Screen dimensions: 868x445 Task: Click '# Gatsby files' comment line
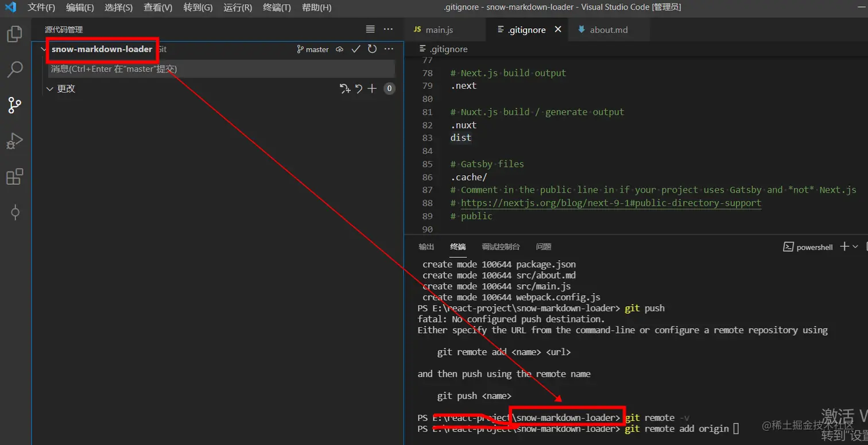pos(487,164)
